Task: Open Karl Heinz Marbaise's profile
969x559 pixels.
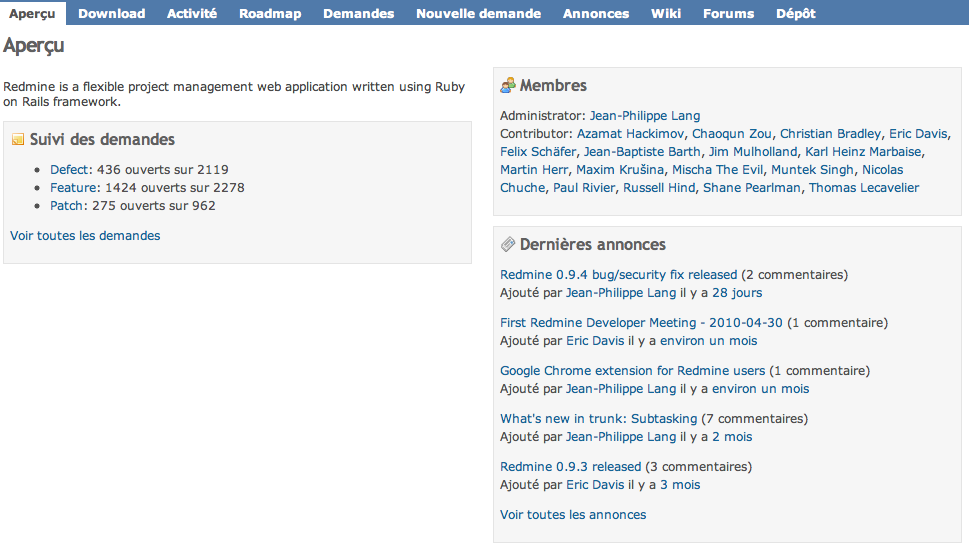Action: [x=863, y=151]
